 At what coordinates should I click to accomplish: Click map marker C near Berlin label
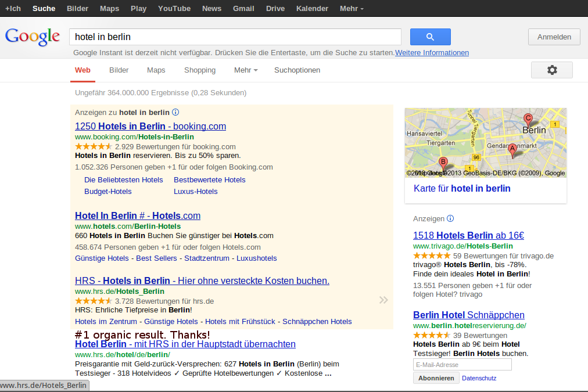coord(528,118)
